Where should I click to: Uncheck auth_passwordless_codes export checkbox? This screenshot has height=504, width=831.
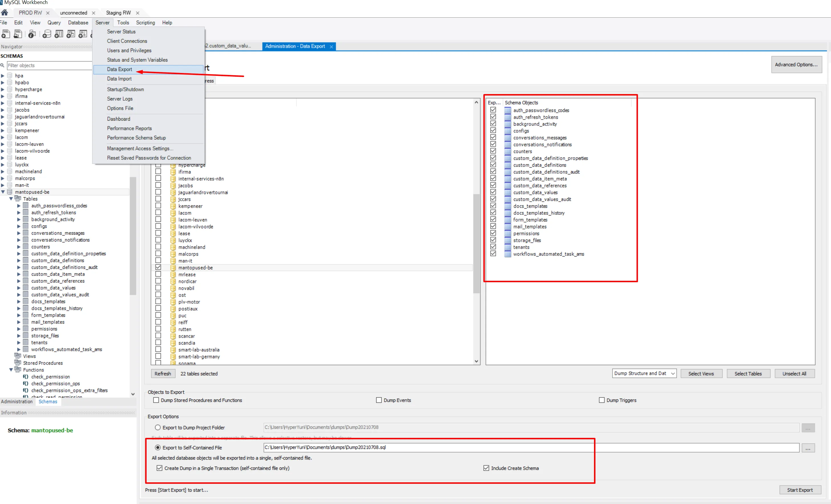[x=493, y=110]
